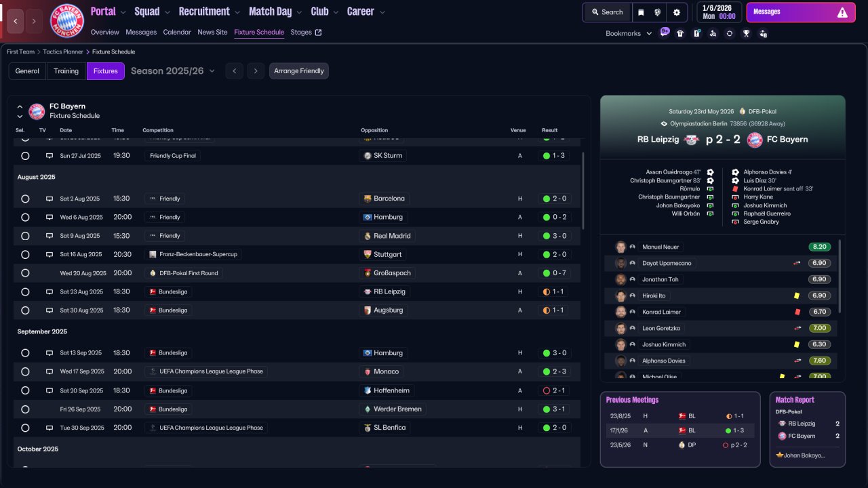This screenshot has width=868, height=488.
Task: Select the Barcelona friendly radio button
Action: [x=25, y=199]
